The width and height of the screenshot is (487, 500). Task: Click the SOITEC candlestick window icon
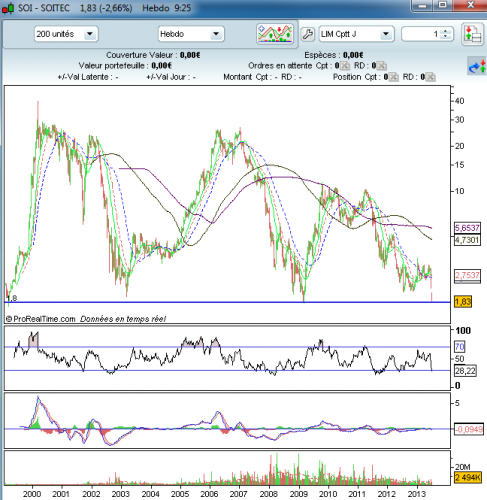tap(8, 8)
